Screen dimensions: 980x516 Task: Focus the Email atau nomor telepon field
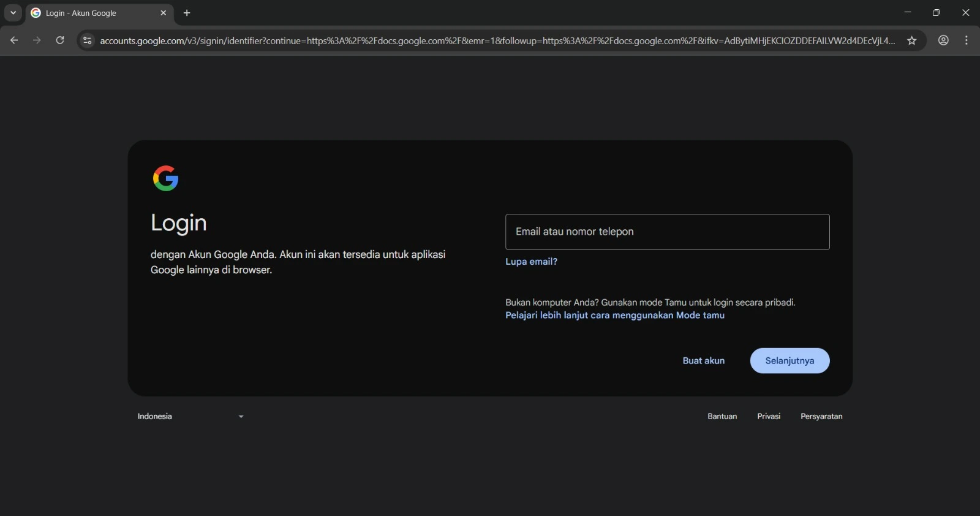tap(667, 232)
